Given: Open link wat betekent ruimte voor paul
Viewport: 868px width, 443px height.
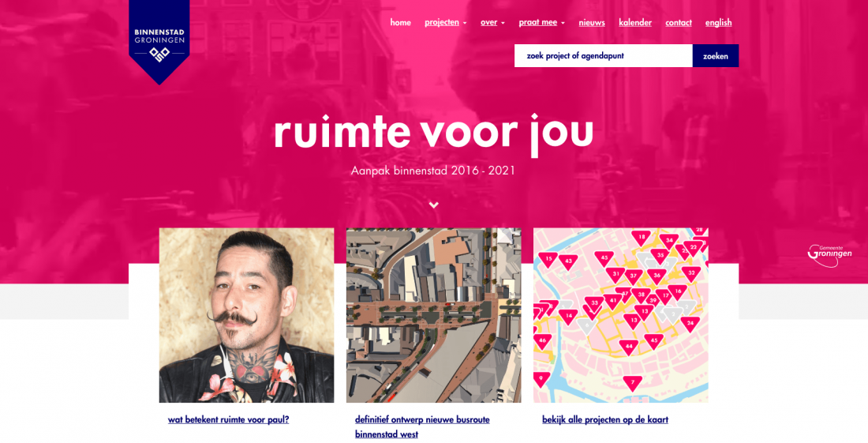Looking at the screenshot, I should (x=229, y=420).
